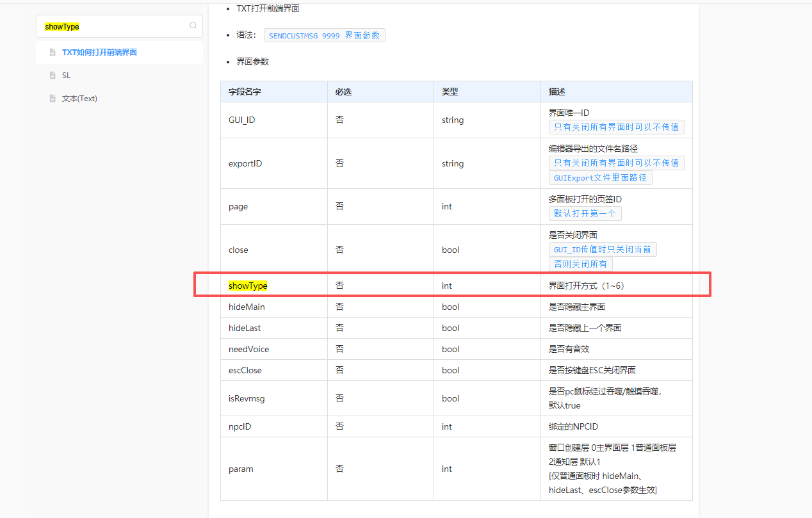Click the SENDCUSTMSG 9999 syntax code tag
The height and width of the screenshot is (518, 812).
pyautogui.click(x=324, y=36)
